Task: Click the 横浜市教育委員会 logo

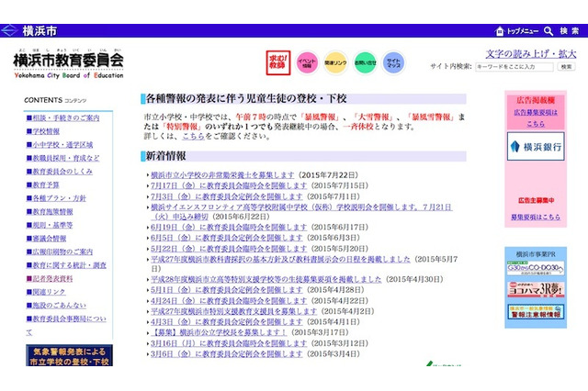Action: [69, 63]
